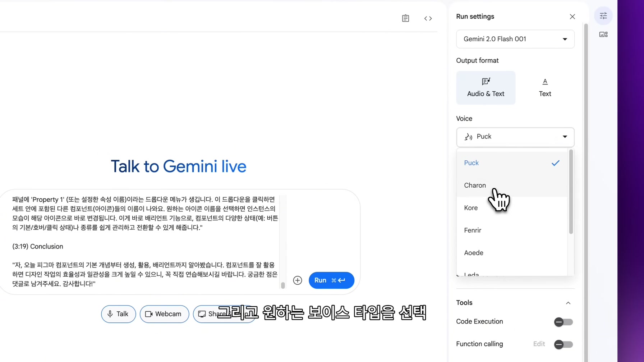Start the Webcam button
The image size is (644, 362).
click(x=164, y=314)
